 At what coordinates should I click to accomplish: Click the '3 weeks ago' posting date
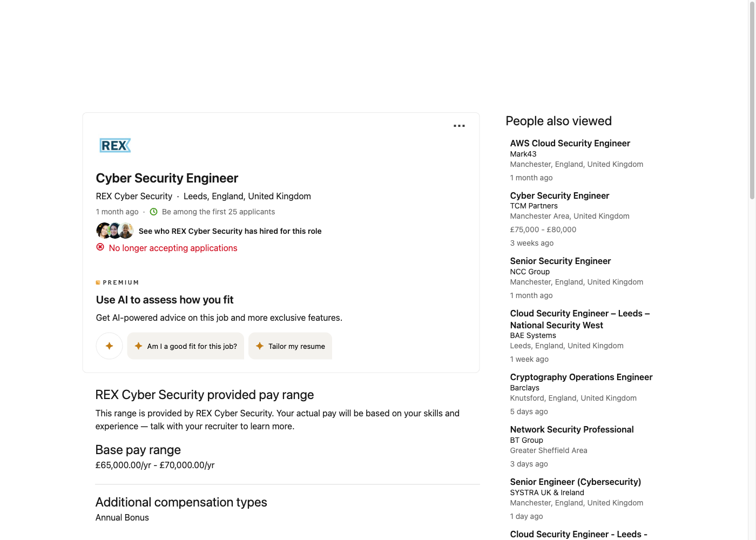[x=532, y=243]
